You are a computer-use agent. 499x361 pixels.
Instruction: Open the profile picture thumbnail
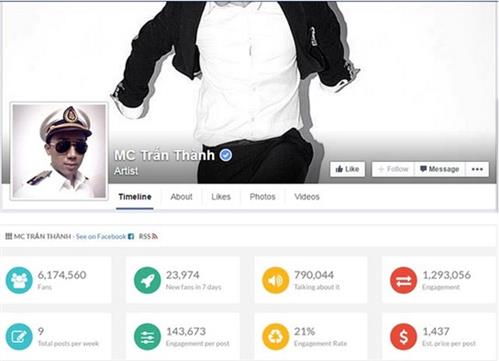(59, 151)
